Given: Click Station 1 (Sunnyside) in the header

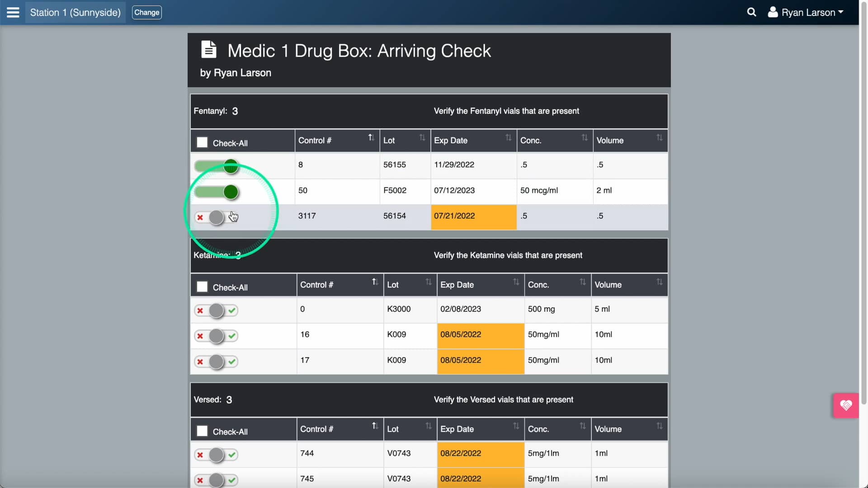Looking at the screenshot, I should coord(75,12).
